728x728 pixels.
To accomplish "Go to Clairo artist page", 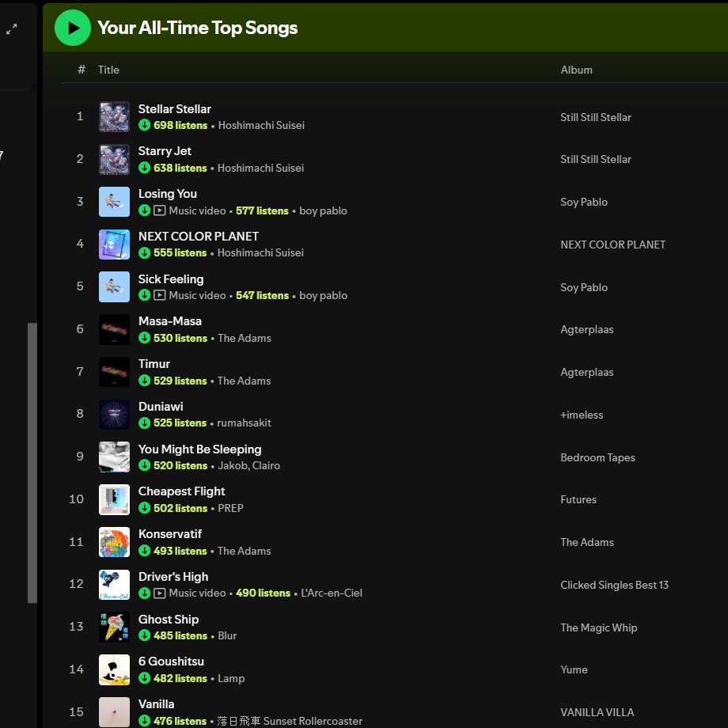I will (x=266, y=465).
